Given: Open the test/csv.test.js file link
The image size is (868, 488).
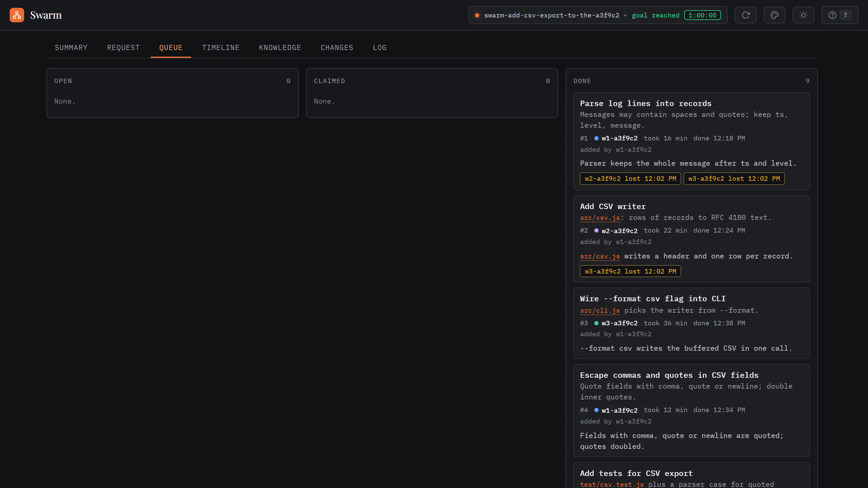Looking at the screenshot, I should pos(612,484).
